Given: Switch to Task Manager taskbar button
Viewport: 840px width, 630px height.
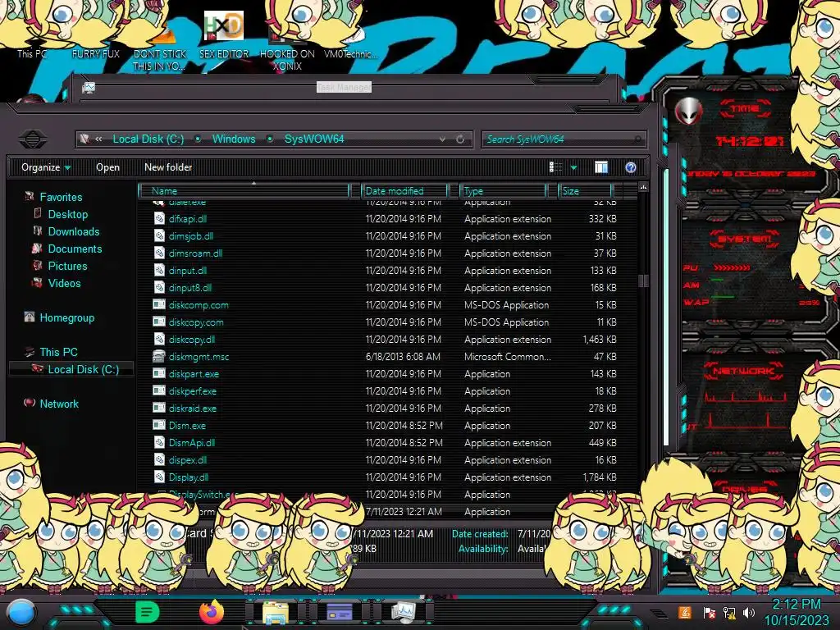Looking at the screenshot, I should [404, 612].
